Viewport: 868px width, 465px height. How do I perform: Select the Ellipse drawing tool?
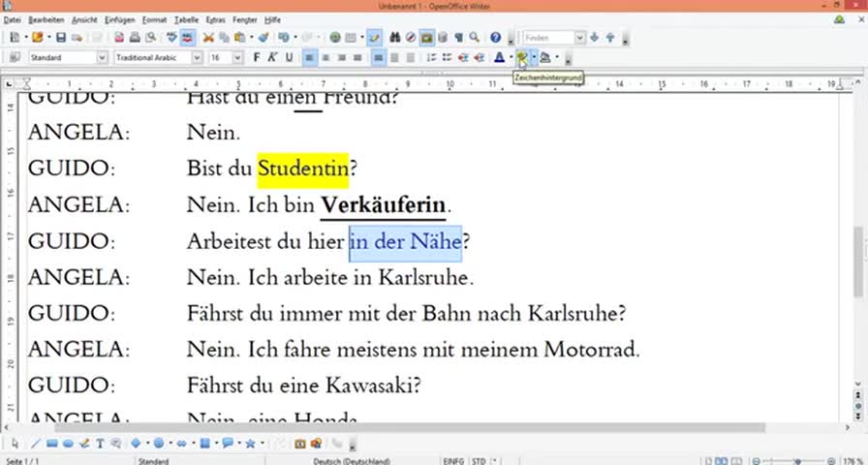68,444
